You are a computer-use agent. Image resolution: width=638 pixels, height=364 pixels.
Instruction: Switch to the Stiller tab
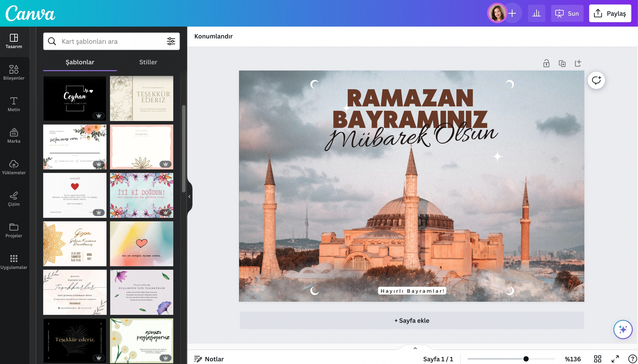148,62
